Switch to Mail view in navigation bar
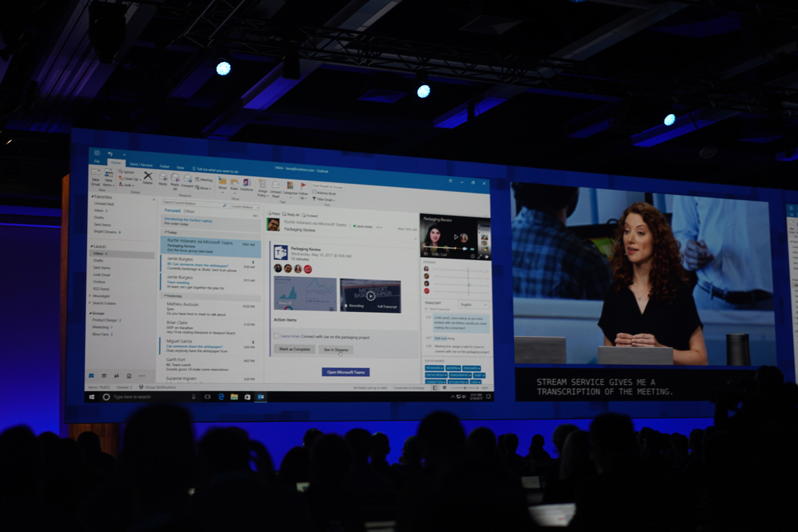This screenshot has width=798, height=532. 91,375
